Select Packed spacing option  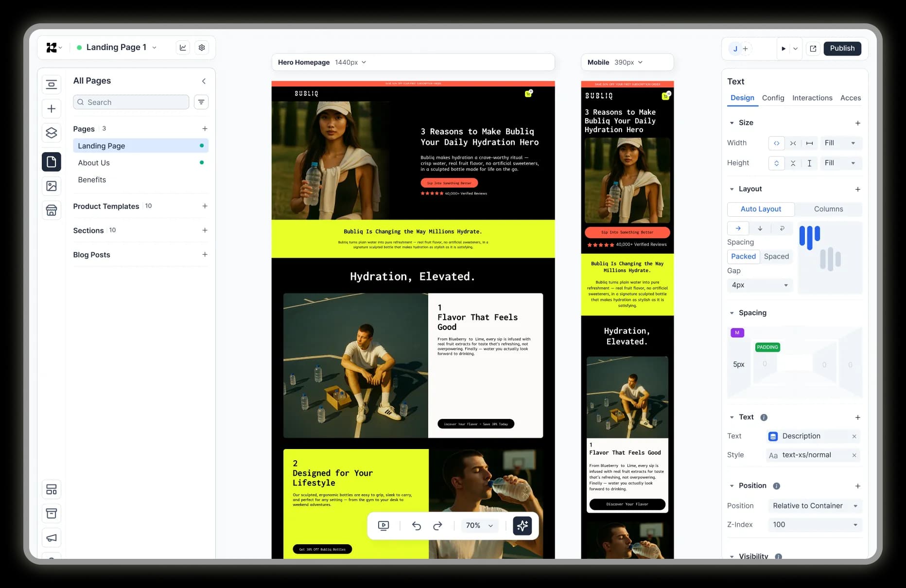pyautogui.click(x=743, y=257)
